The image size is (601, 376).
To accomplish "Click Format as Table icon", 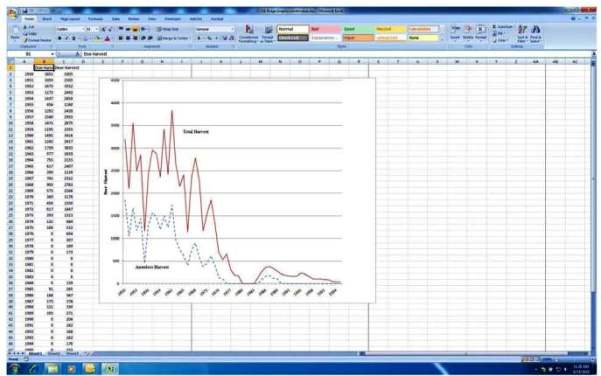I will click(x=268, y=33).
